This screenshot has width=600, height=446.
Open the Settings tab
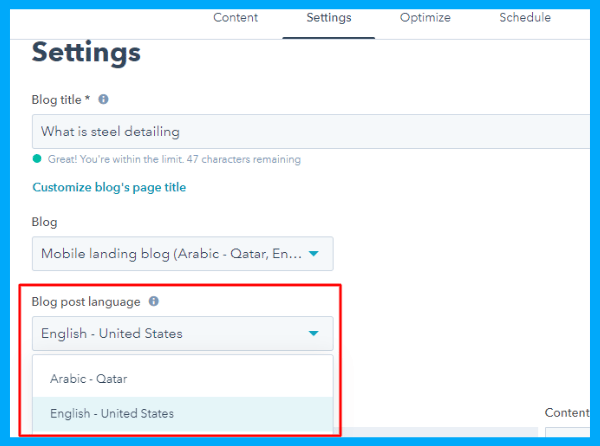[x=329, y=18]
